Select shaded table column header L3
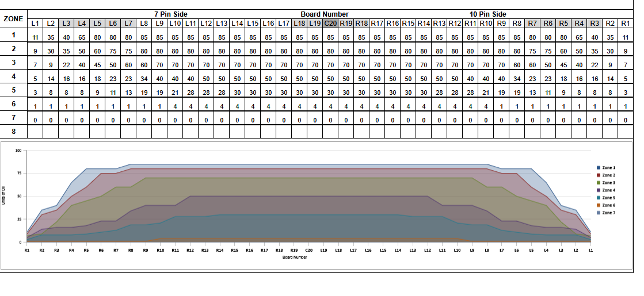 point(67,24)
